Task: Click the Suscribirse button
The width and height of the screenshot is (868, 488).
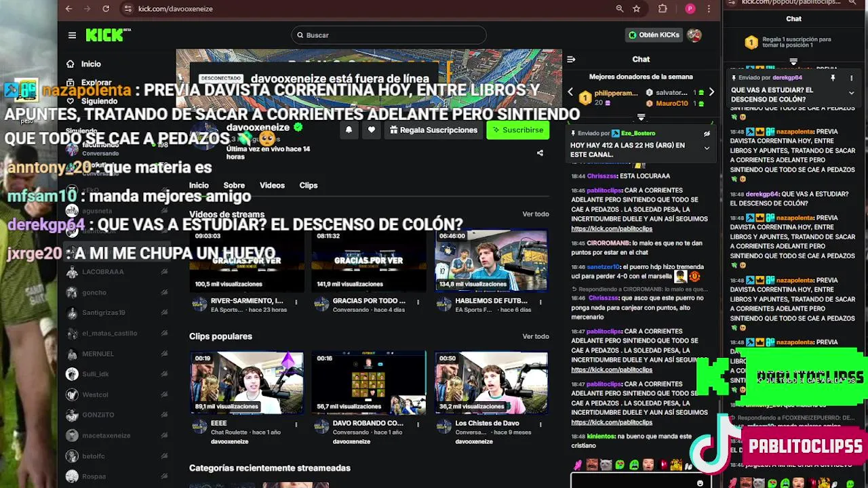Action: click(518, 130)
